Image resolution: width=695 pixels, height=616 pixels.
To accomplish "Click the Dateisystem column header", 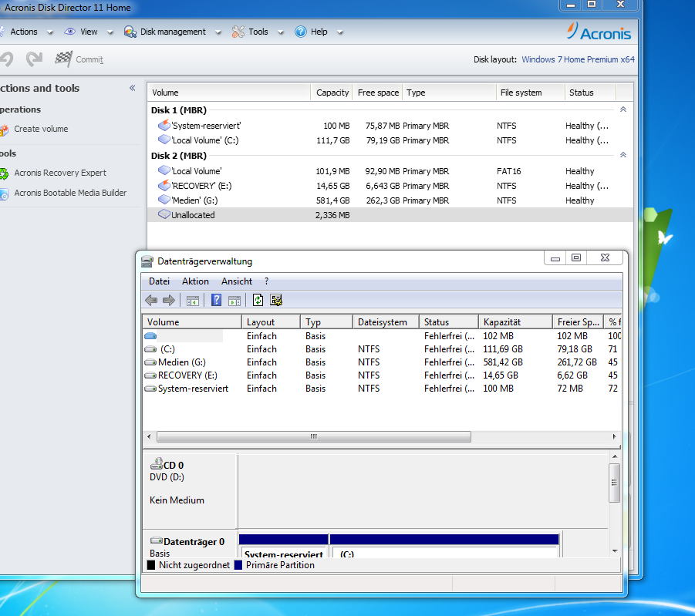I will click(386, 321).
